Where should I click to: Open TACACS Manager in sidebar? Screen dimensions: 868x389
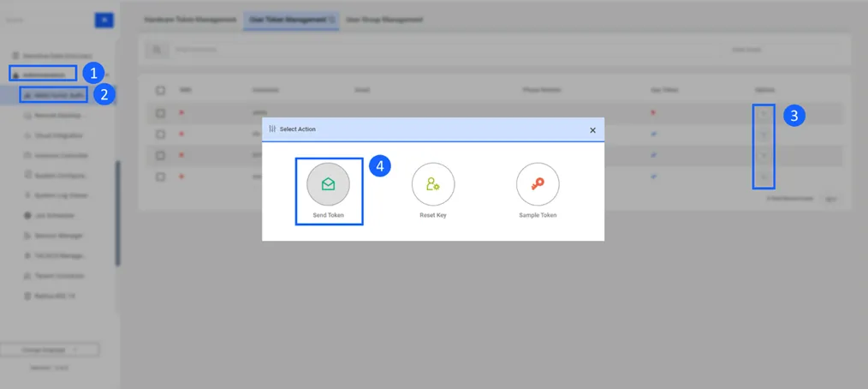(56, 255)
